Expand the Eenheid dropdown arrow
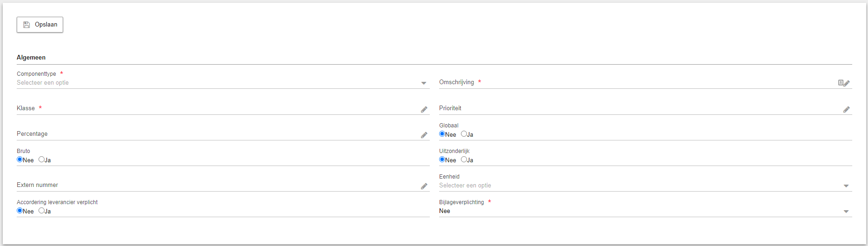 click(846, 186)
